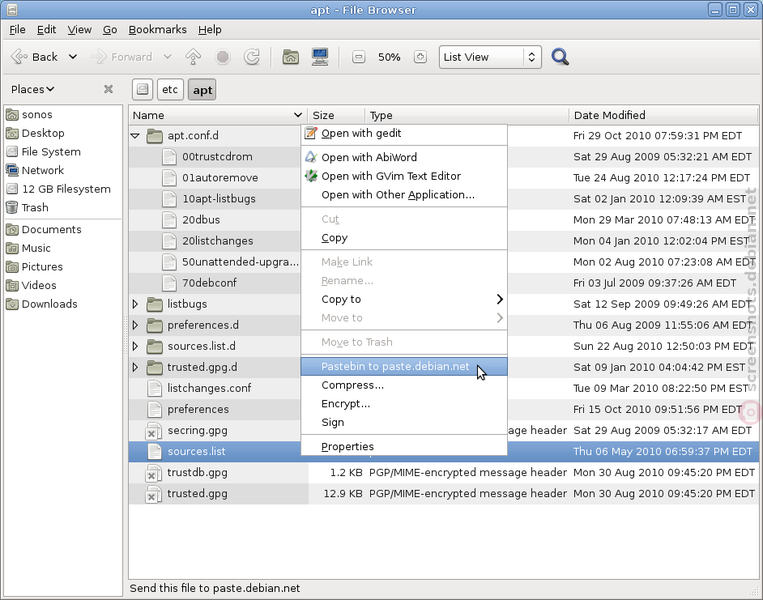Viewport: 763px width, 600px height.
Task: Choose Open with AbiWord
Action: (x=404, y=157)
